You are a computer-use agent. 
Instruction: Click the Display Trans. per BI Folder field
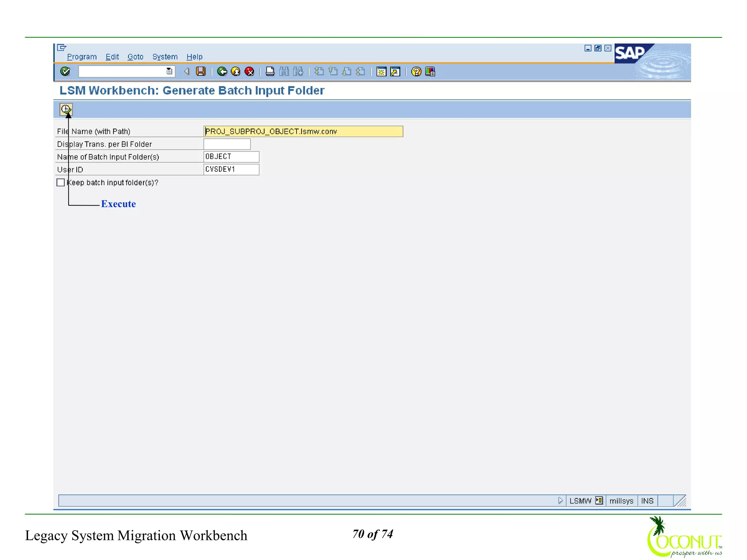pyautogui.click(x=227, y=144)
